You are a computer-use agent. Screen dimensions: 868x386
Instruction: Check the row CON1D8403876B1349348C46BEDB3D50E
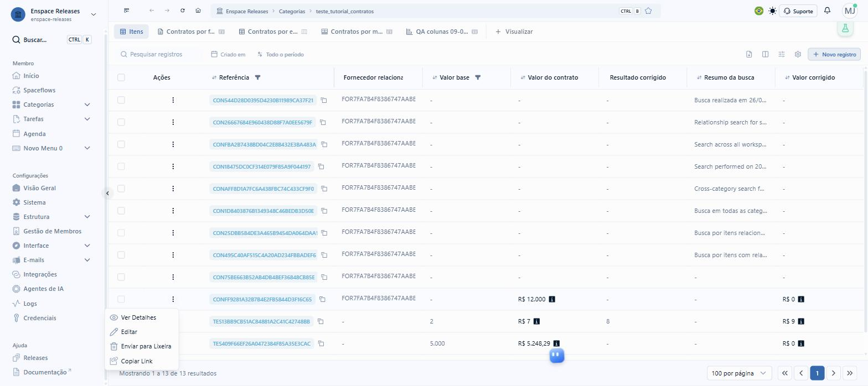pyautogui.click(x=121, y=211)
